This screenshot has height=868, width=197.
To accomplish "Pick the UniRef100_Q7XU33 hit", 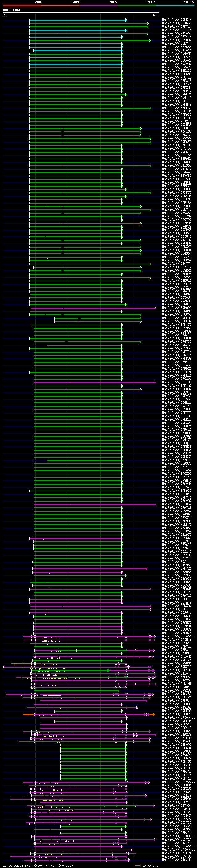I will pyautogui.click(x=177, y=433).
